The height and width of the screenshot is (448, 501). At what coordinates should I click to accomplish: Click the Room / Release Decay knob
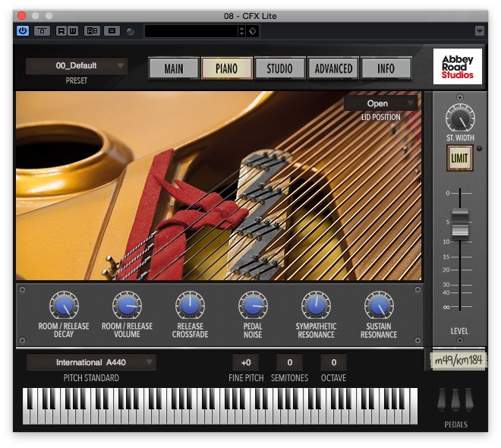pos(64,305)
